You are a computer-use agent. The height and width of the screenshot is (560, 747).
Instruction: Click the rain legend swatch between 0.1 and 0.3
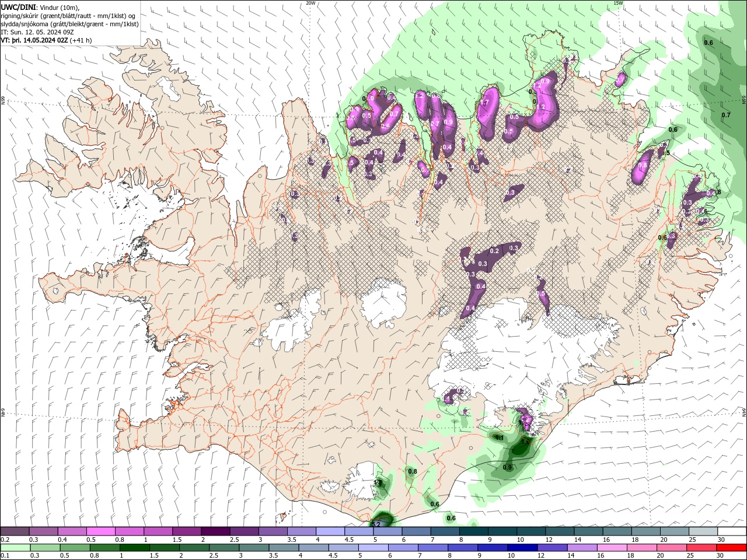click(15, 548)
